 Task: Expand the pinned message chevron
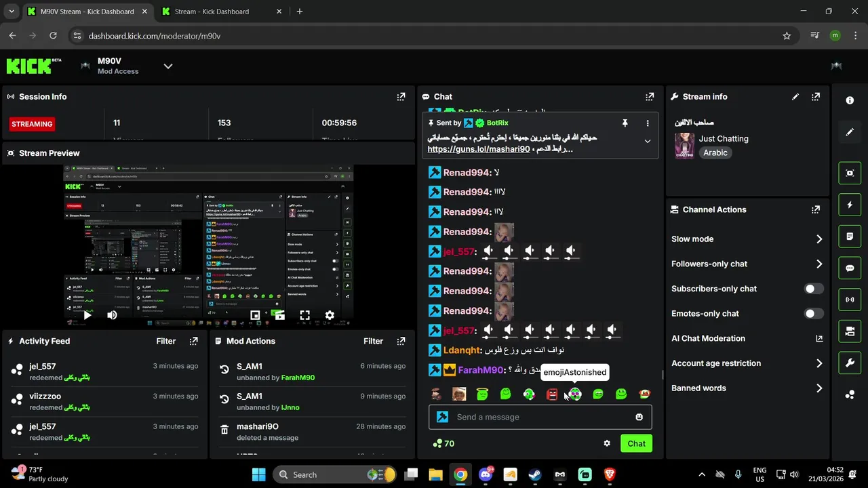(648, 142)
